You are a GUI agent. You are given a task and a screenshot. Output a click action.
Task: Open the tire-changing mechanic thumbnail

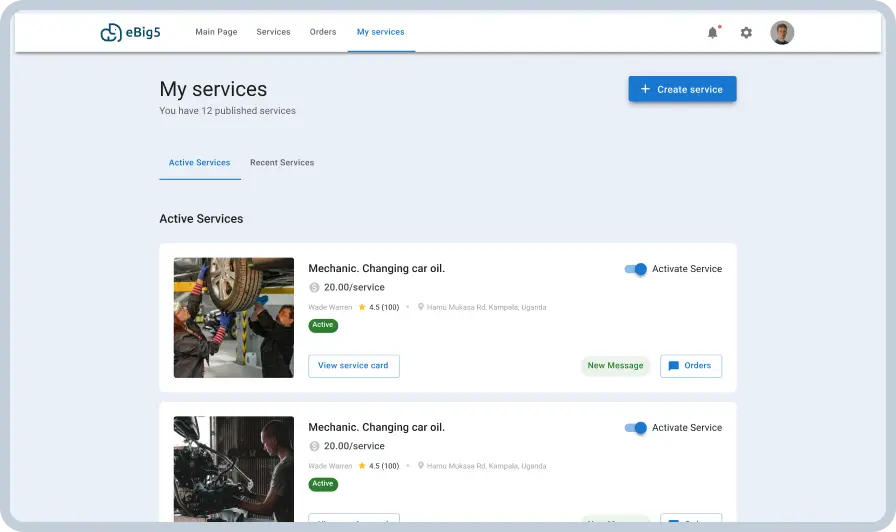[234, 318]
